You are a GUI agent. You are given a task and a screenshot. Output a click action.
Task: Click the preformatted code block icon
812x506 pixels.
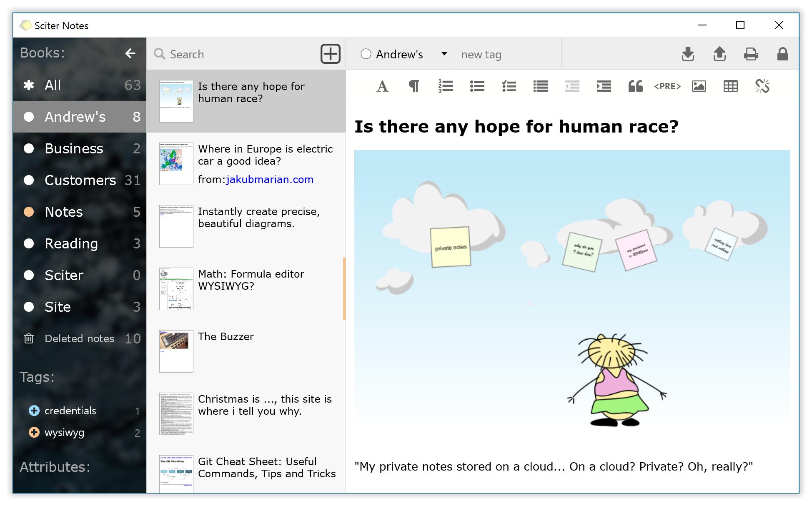tap(667, 86)
